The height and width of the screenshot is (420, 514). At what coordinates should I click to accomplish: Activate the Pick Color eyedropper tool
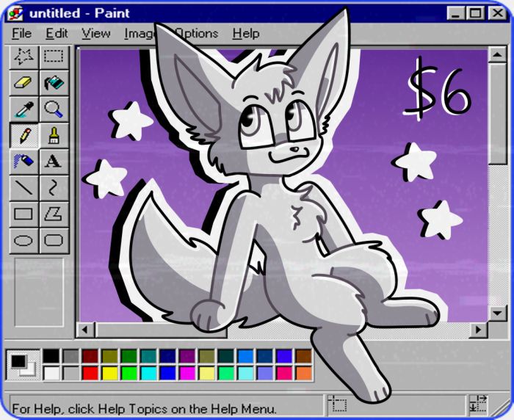[24, 109]
